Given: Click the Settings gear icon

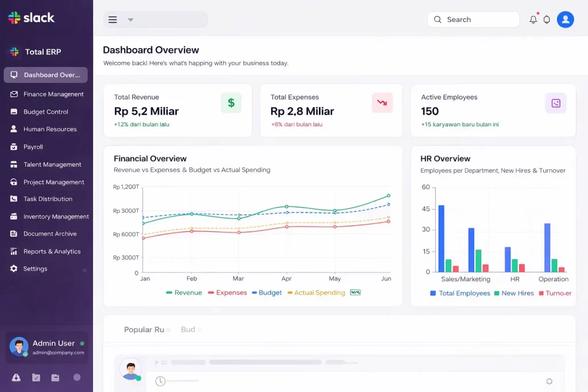Looking at the screenshot, I should pos(13,269).
